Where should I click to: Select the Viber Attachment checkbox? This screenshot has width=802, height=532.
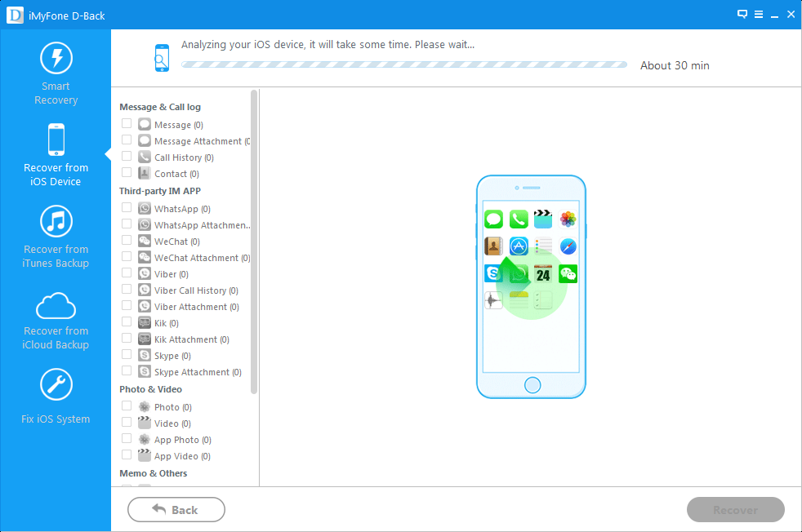pyautogui.click(x=127, y=306)
